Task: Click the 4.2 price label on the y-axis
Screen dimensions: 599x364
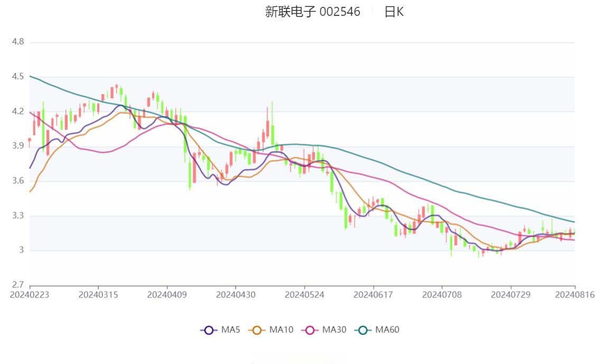Action: pos(18,111)
